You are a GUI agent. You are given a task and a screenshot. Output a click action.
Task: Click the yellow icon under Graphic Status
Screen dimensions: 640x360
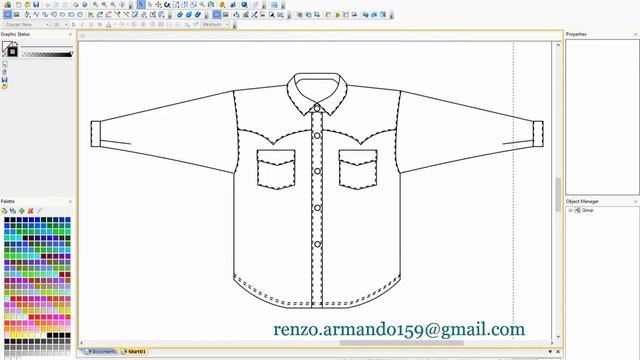4,87
